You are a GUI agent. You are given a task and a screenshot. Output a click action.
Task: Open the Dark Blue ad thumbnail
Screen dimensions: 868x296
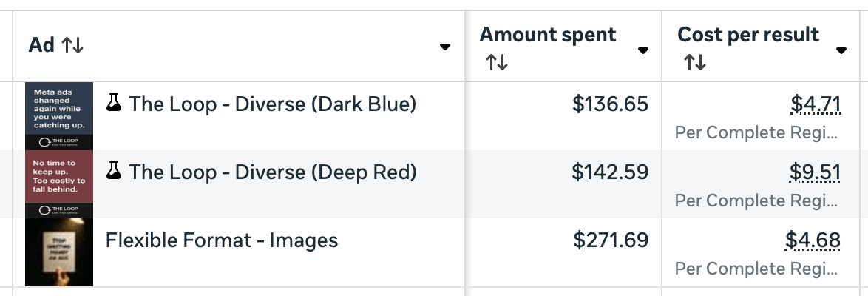coord(59,116)
